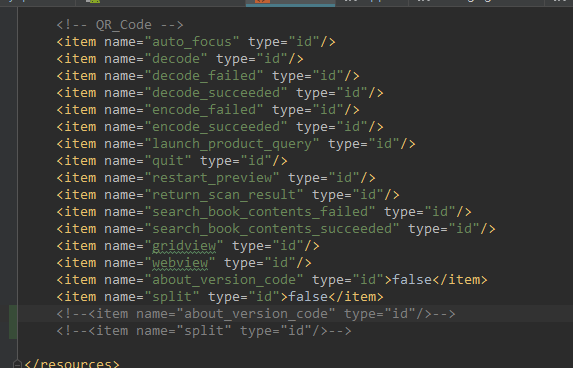
Task: Collapse the resources closing tag fold marker
Action: [17, 364]
